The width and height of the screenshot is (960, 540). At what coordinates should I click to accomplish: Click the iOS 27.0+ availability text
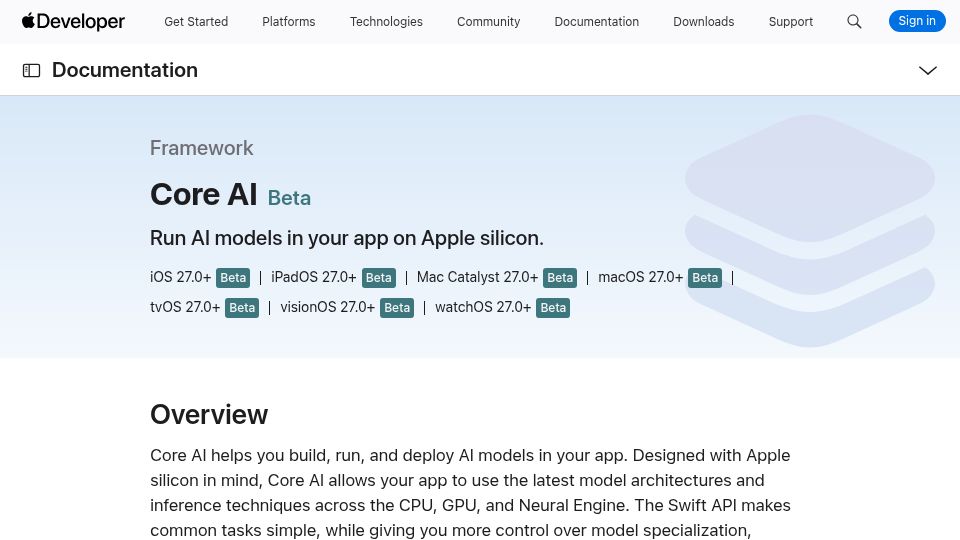pyautogui.click(x=181, y=277)
